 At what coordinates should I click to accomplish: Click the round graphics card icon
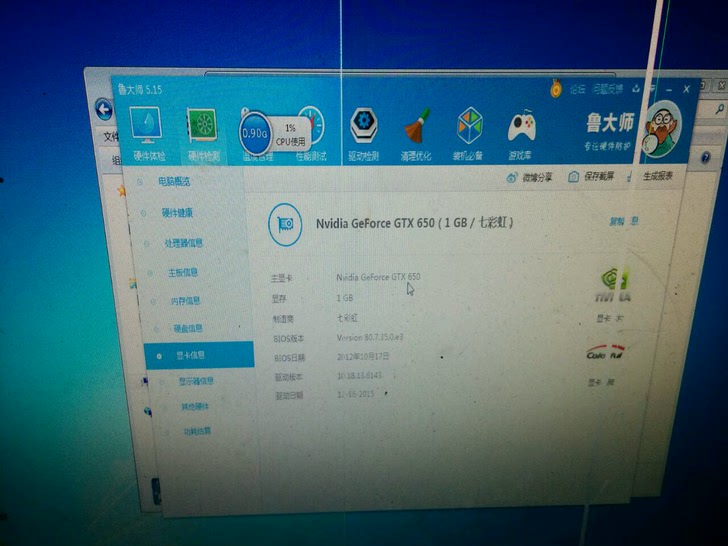285,225
